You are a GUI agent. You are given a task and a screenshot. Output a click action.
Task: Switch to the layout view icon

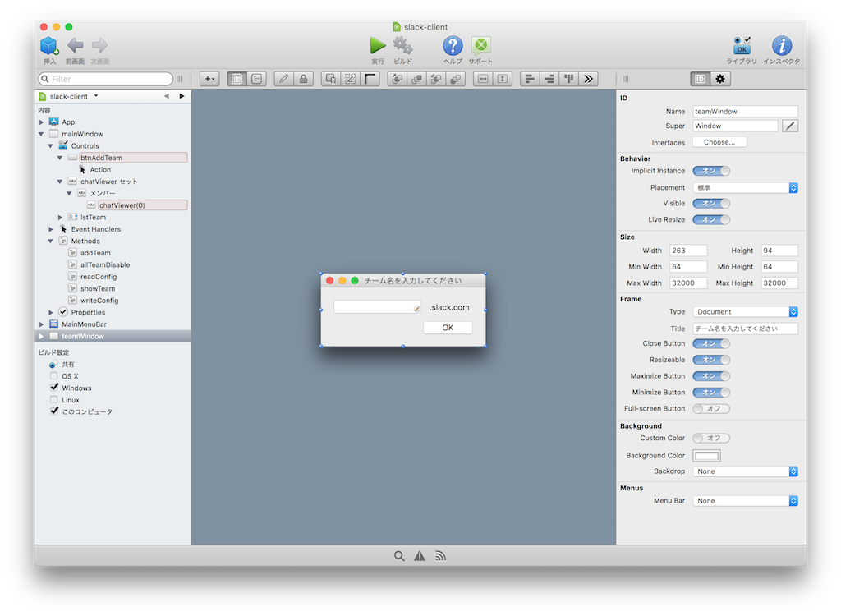(237, 79)
